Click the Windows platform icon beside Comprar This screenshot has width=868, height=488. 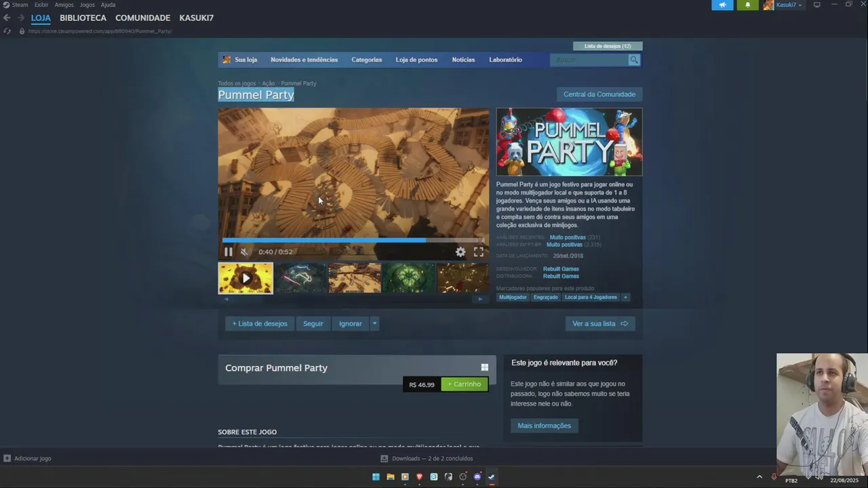[x=484, y=367]
